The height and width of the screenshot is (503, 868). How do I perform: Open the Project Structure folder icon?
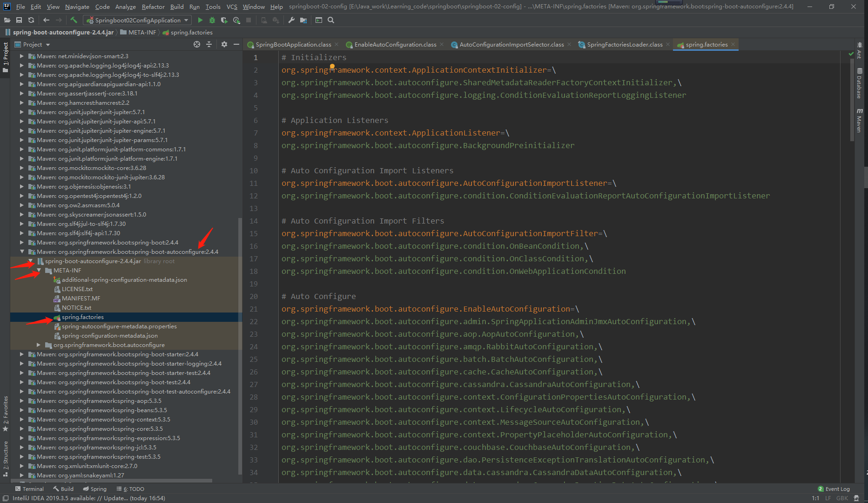point(303,20)
